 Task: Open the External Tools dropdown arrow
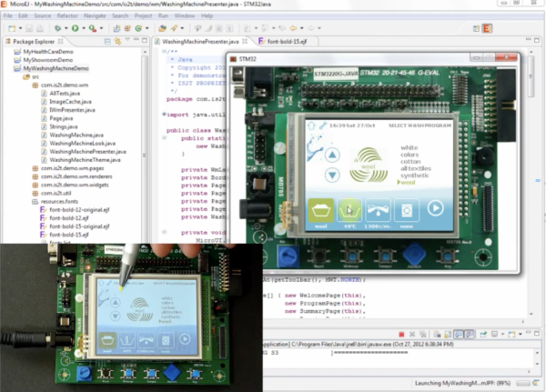(x=101, y=28)
